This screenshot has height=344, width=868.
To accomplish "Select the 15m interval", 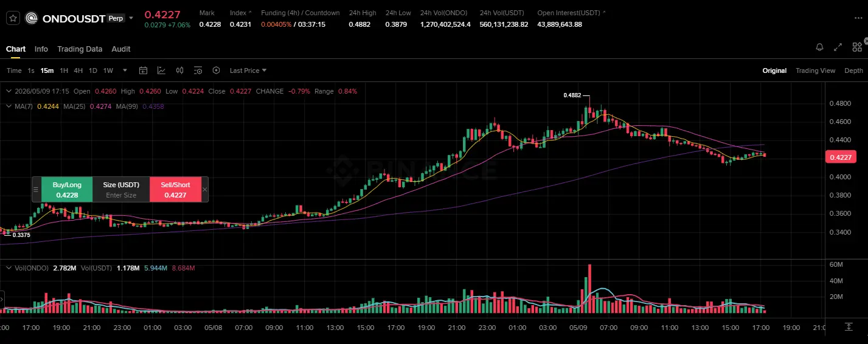I will point(47,71).
